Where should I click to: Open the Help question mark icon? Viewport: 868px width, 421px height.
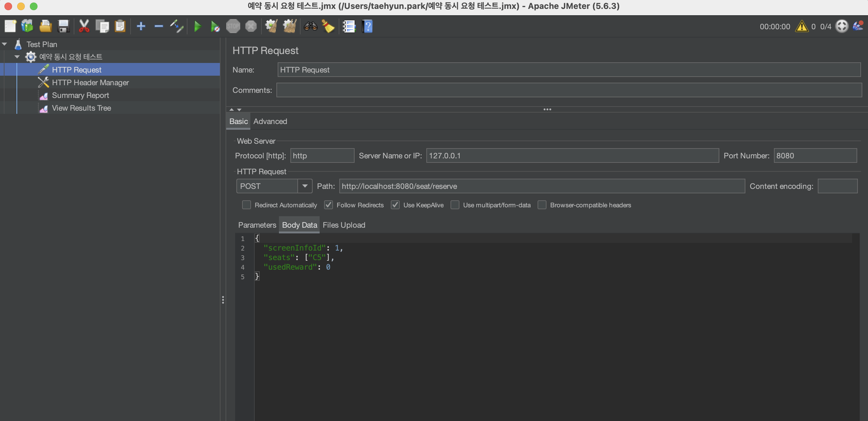pos(367,26)
